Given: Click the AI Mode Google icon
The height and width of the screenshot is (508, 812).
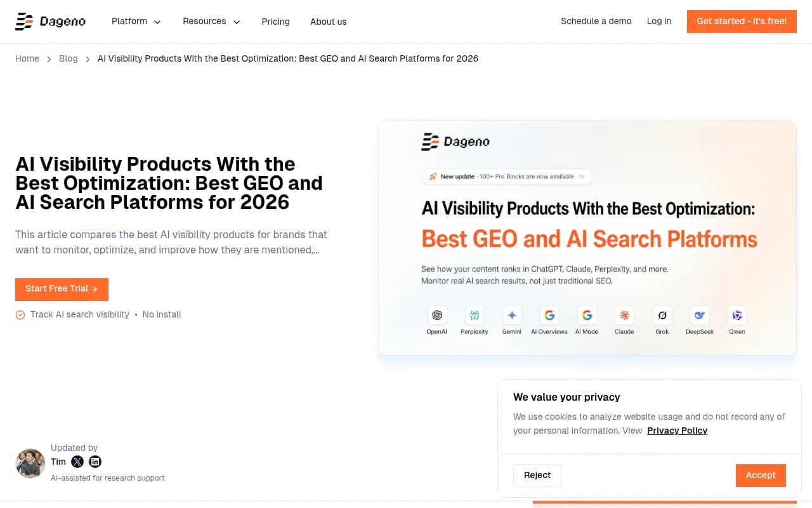Looking at the screenshot, I should pos(587,315).
